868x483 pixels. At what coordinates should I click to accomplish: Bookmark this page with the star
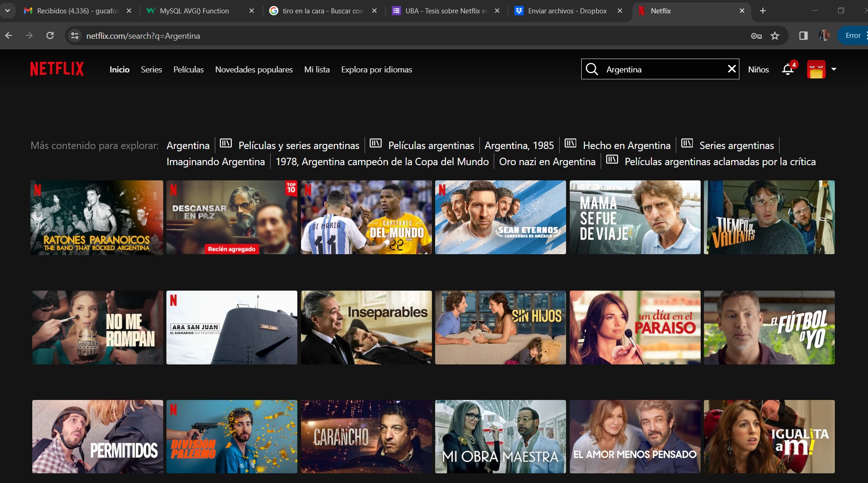tap(775, 36)
